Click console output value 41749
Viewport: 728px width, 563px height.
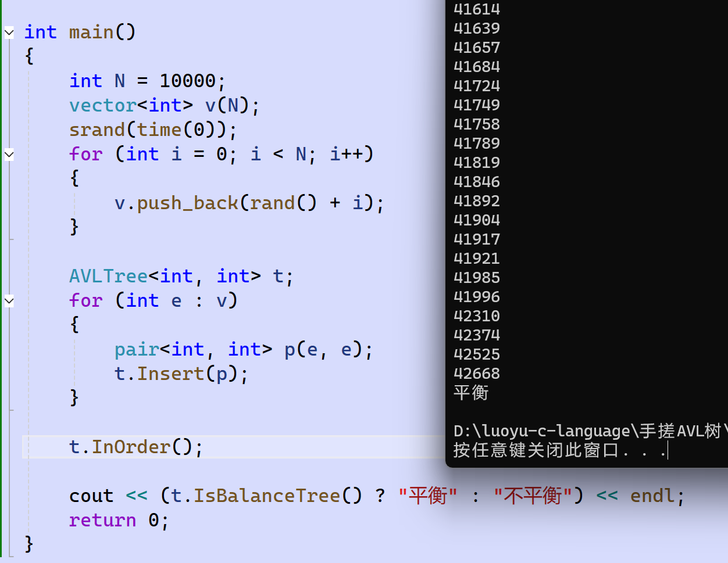point(477,105)
